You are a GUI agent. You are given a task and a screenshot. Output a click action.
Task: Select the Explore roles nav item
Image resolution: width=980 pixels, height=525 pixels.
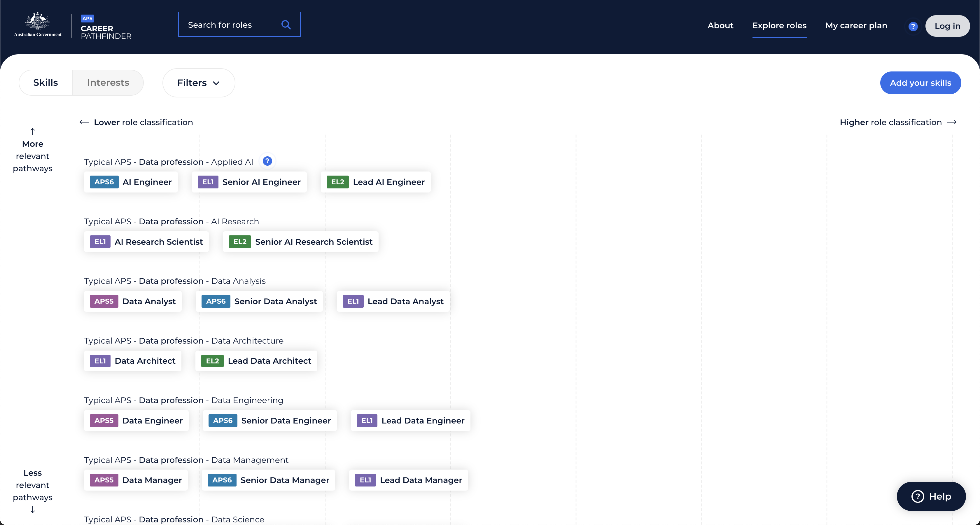click(x=779, y=25)
